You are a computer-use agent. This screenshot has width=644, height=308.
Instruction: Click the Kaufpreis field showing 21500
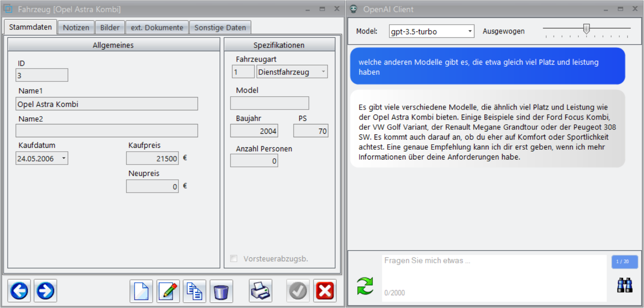pyautogui.click(x=152, y=158)
